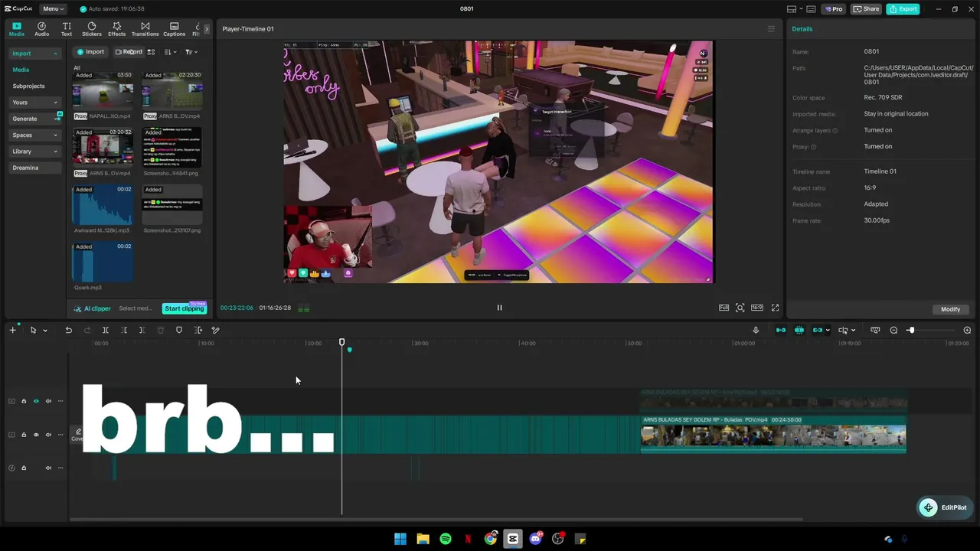Open the Captions tab
This screenshot has height=551, width=980.
pos(174,29)
